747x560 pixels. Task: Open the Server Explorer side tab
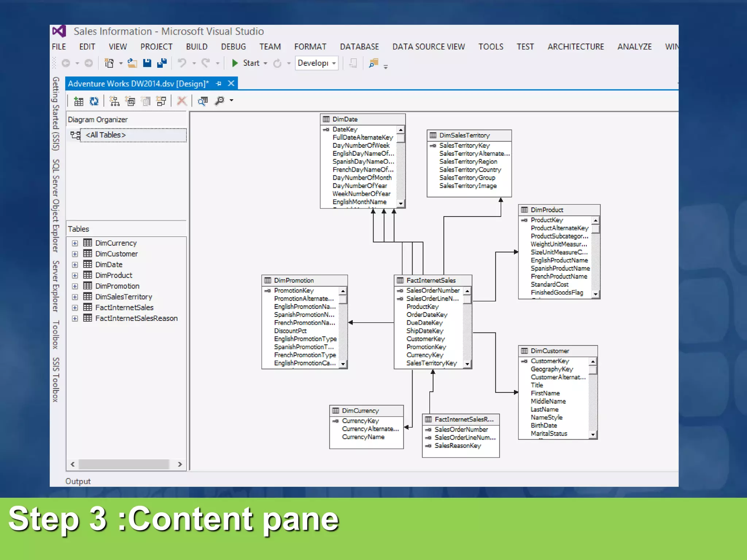tap(55, 286)
